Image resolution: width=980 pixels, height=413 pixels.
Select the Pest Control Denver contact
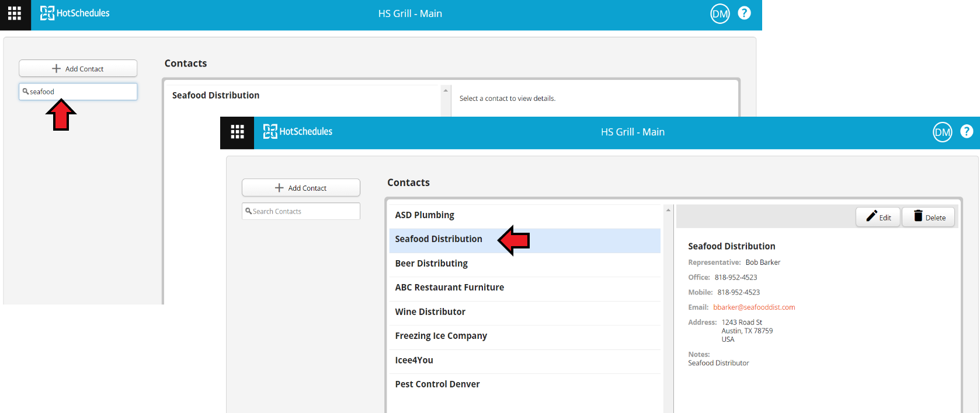[524, 384]
